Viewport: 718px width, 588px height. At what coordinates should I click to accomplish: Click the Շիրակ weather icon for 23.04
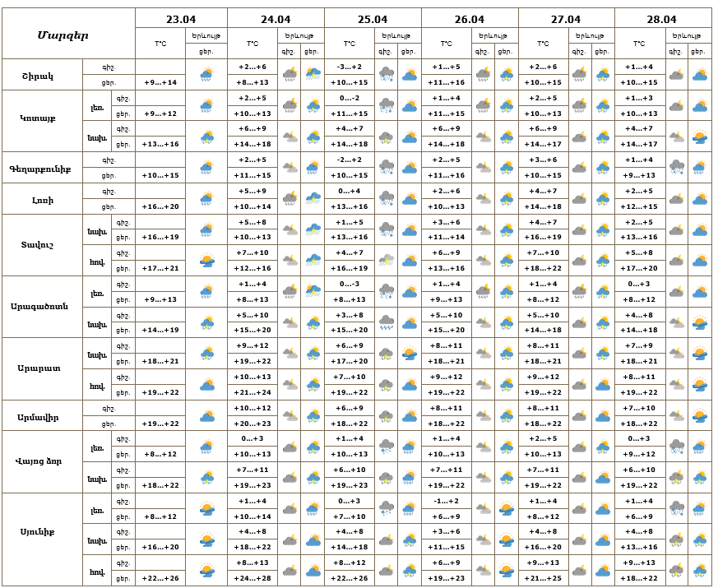pos(206,75)
